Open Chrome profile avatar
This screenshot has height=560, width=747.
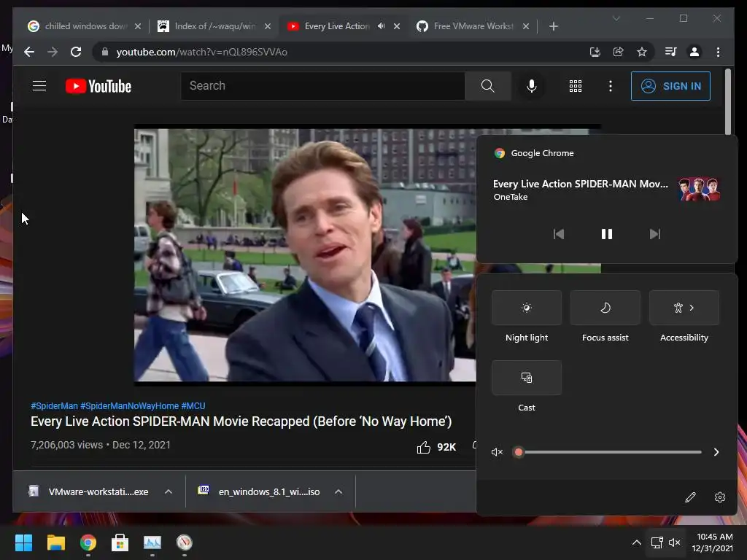[x=694, y=52]
